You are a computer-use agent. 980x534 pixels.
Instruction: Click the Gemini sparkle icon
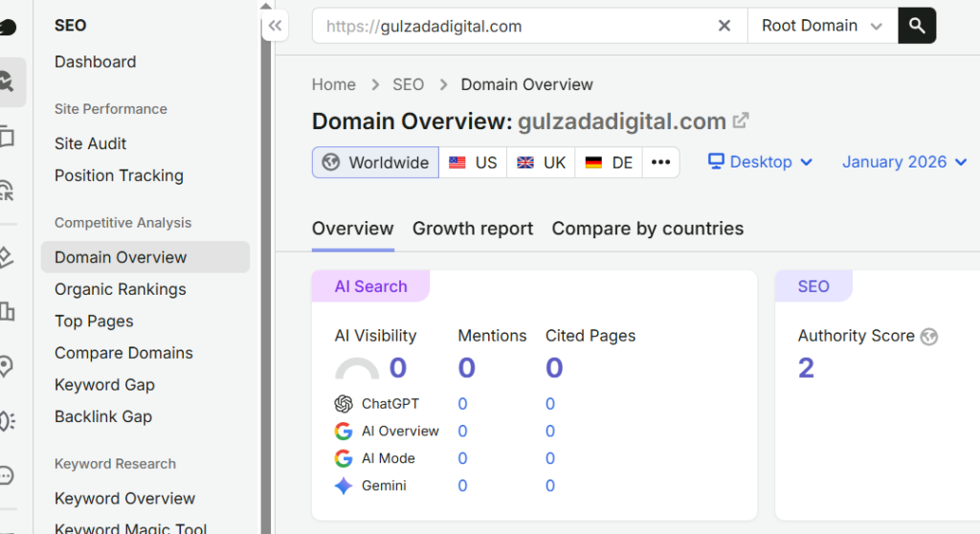click(x=344, y=486)
